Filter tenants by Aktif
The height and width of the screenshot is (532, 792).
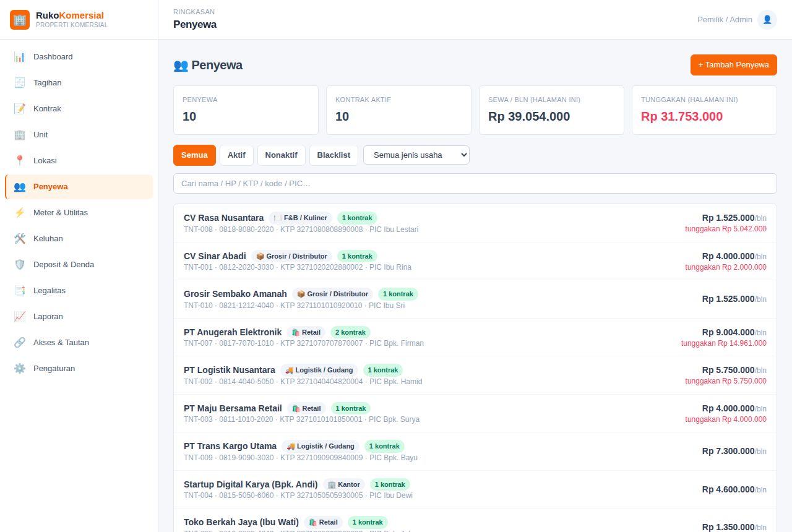pyautogui.click(x=236, y=155)
